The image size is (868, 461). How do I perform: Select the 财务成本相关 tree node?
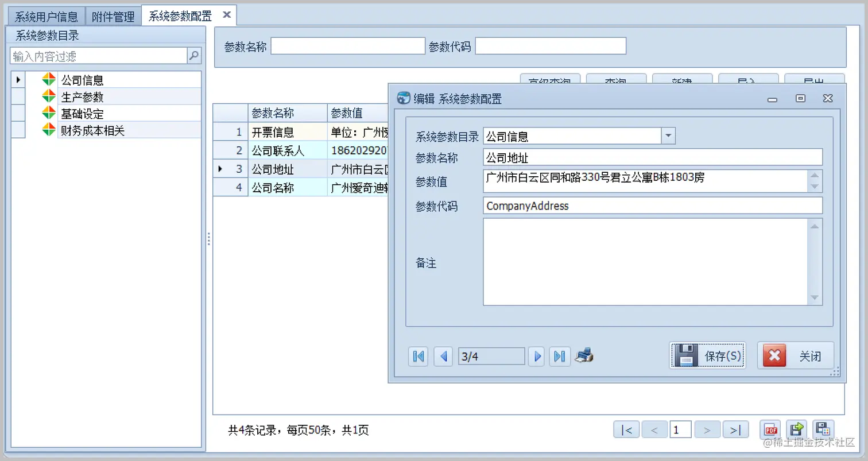point(93,130)
